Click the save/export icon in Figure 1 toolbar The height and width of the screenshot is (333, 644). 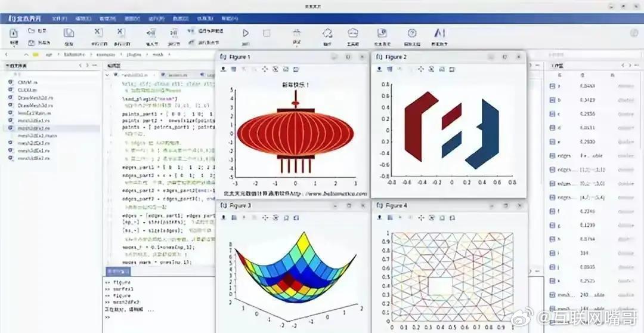(224, 69)
